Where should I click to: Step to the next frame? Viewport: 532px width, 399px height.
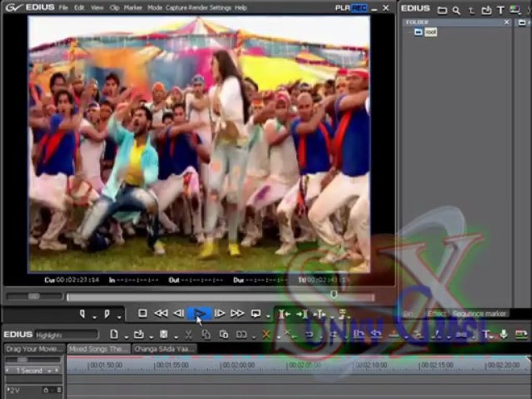[219, 313]
